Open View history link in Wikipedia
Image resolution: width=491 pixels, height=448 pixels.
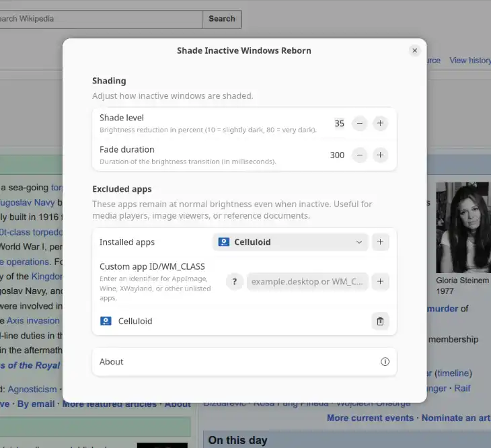[470, 61]
